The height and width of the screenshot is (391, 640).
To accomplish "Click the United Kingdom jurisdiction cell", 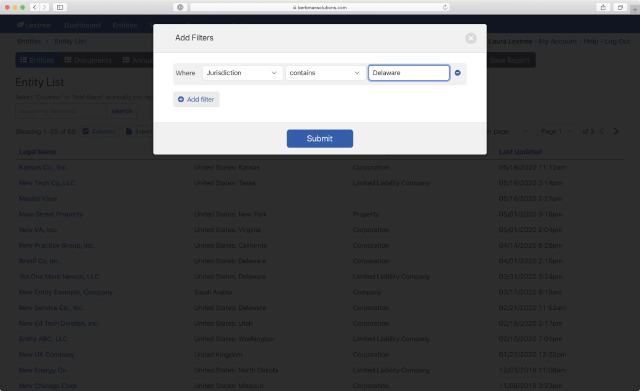I will [218, 354].
